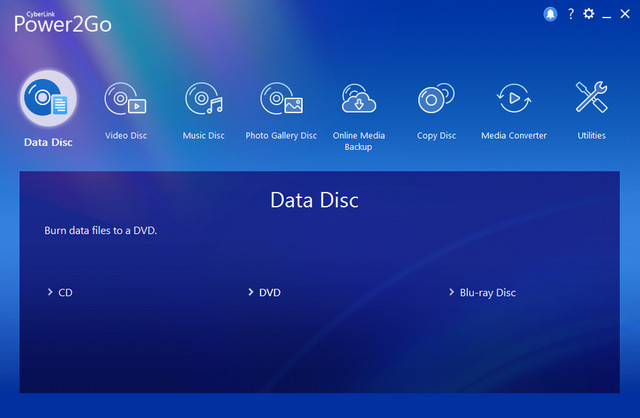Click the Photo Gallery Disc label

pos(281,136)
